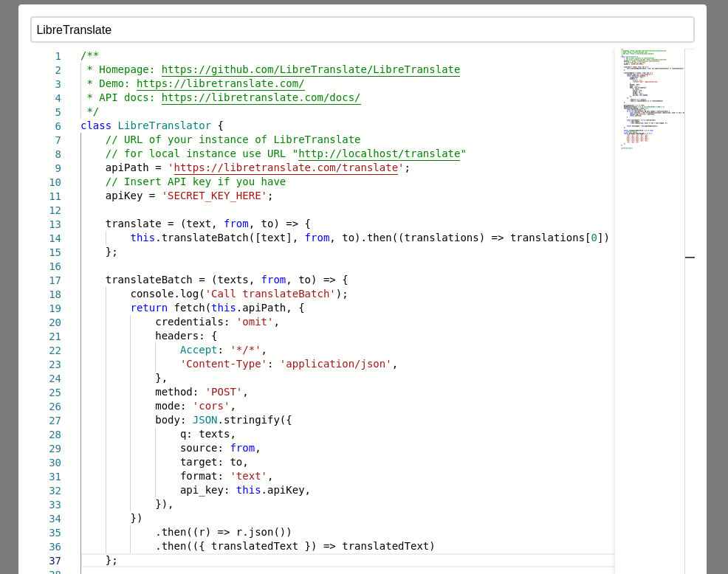
Task: Click the 'Accept' header key
Action: point(199,350)
